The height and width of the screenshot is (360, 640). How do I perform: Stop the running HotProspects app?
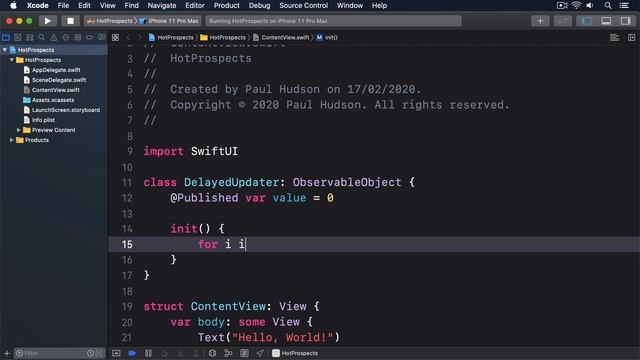pos(70,21)
